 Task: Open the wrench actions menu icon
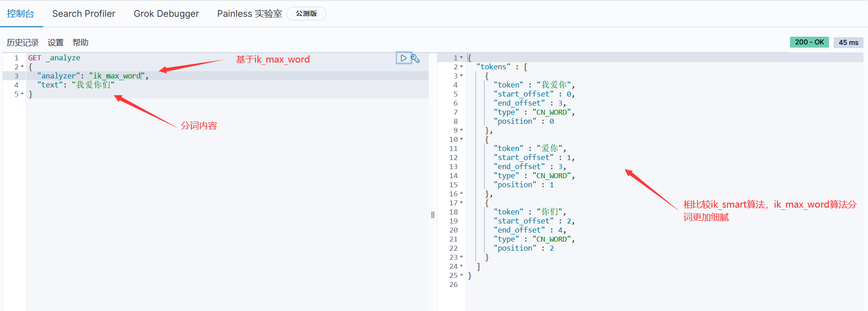[x=415, y=58]
